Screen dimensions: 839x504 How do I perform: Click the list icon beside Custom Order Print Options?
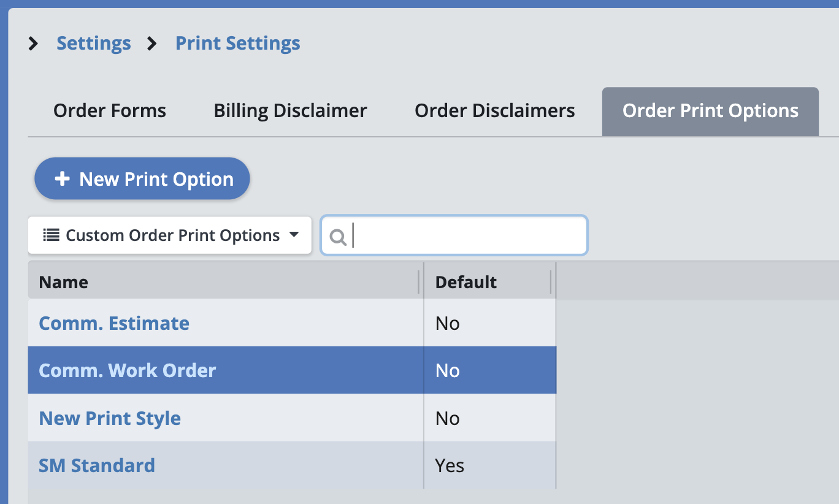point(51,235)
